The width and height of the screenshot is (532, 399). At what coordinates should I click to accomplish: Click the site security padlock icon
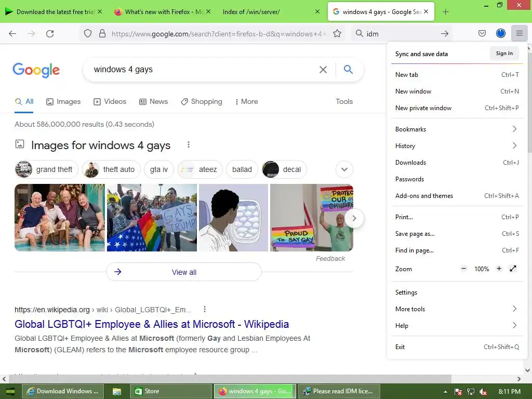click(x=102, y=34)
